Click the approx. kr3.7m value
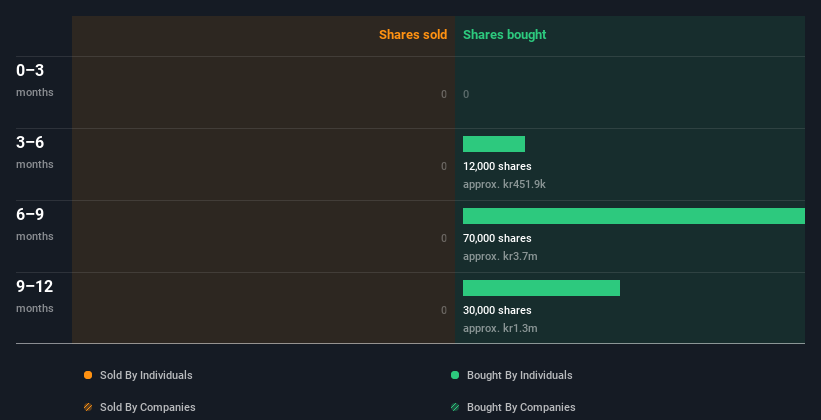This screenshot has height=420, width=821. 500,256
